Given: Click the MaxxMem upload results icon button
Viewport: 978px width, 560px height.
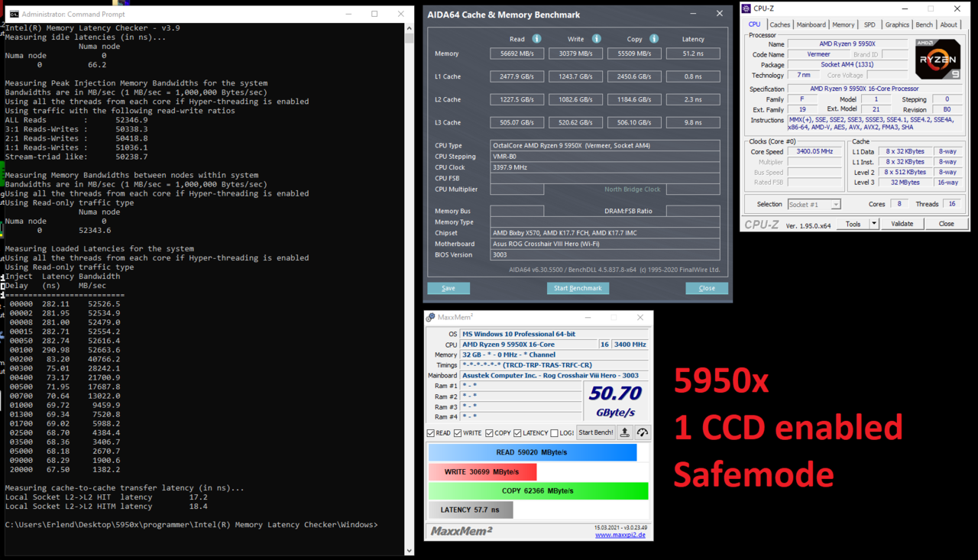Looking at the screenshot, I should coord(625,432).
